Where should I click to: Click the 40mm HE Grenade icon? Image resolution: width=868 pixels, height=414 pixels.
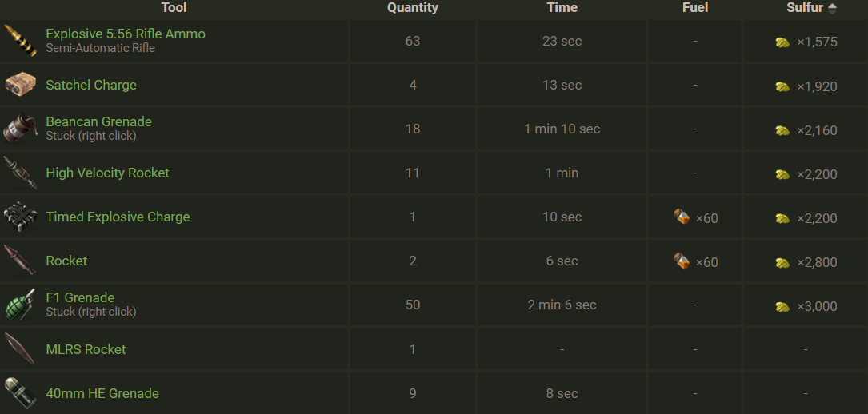[x=20, y=392]
